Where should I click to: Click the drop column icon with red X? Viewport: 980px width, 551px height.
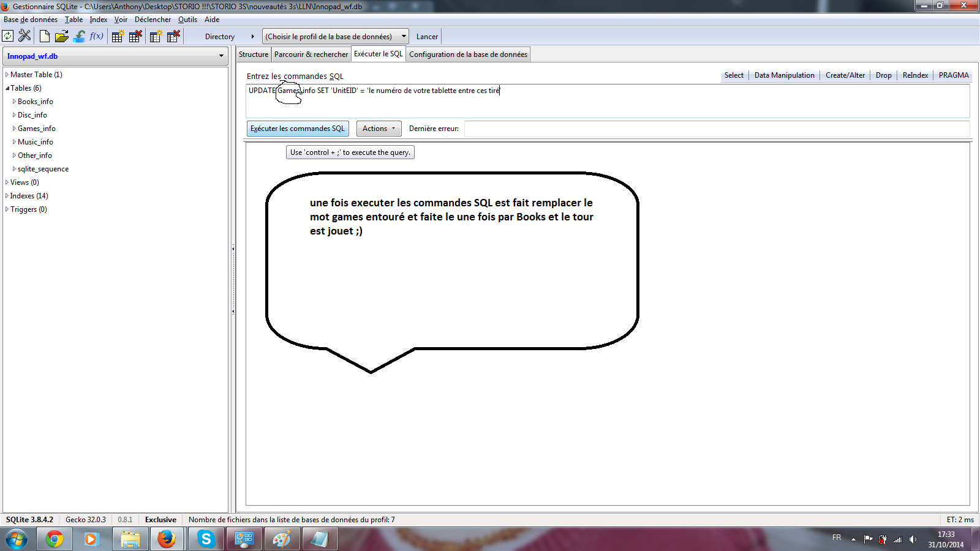[174, 36]
